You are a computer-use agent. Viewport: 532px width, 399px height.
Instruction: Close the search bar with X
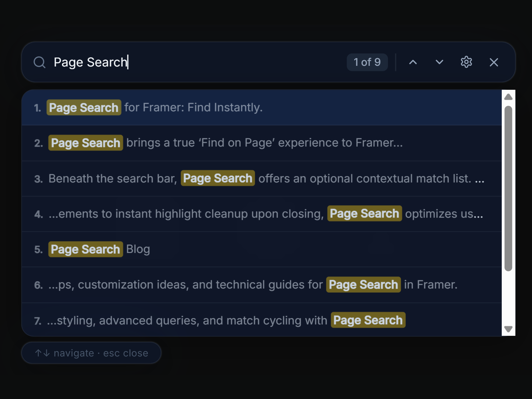click(x=494, y=62)
